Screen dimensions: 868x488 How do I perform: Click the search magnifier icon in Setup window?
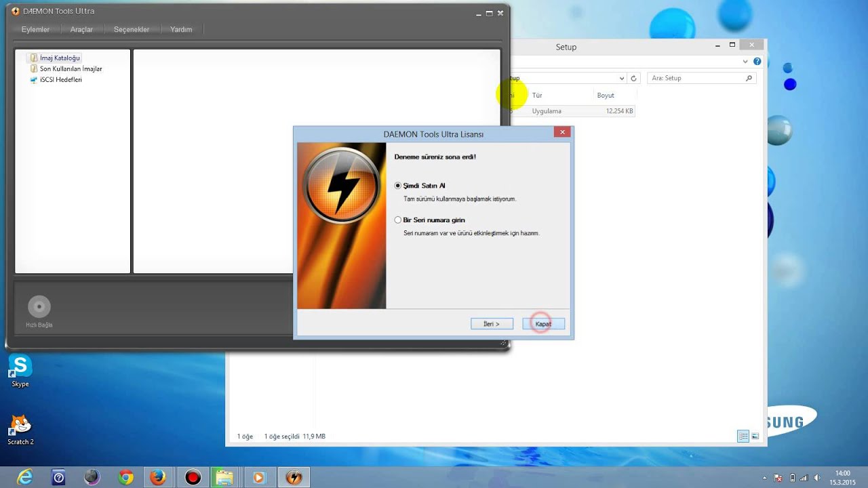point(749,78)
